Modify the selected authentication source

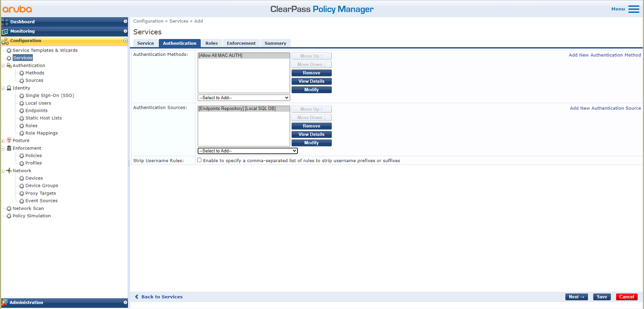point(311,143)
